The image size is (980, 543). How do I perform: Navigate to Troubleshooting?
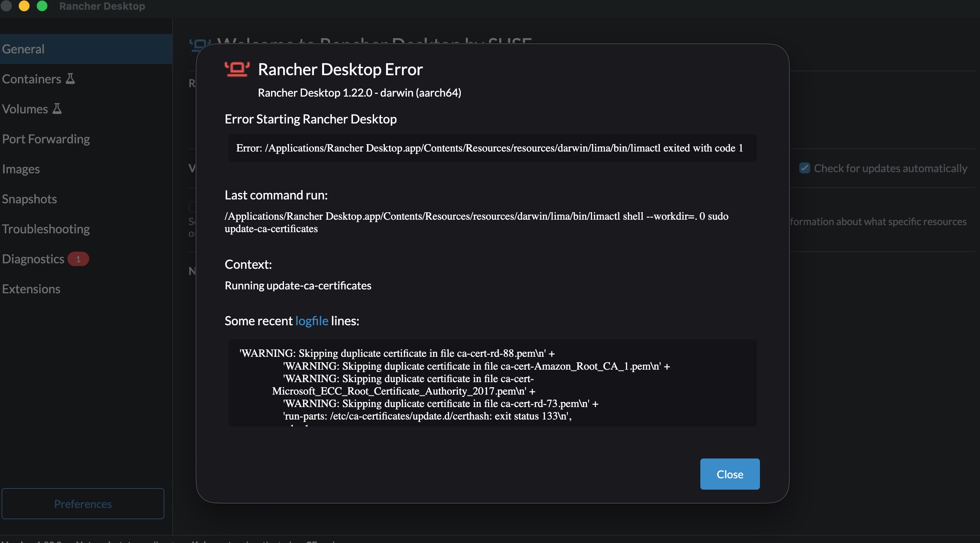(x=46, y=229)
